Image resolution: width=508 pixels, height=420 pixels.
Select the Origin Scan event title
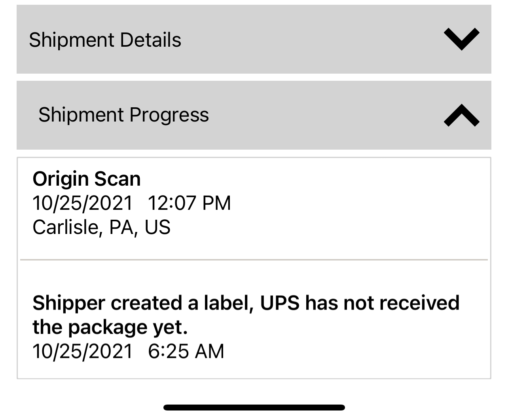point(87,179)
